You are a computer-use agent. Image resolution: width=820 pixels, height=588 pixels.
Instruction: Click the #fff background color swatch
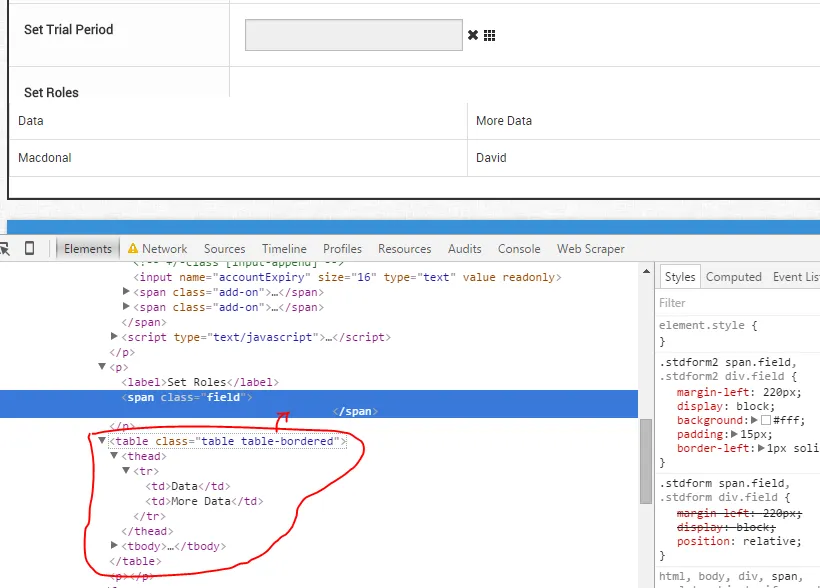(x=766, y=420)
